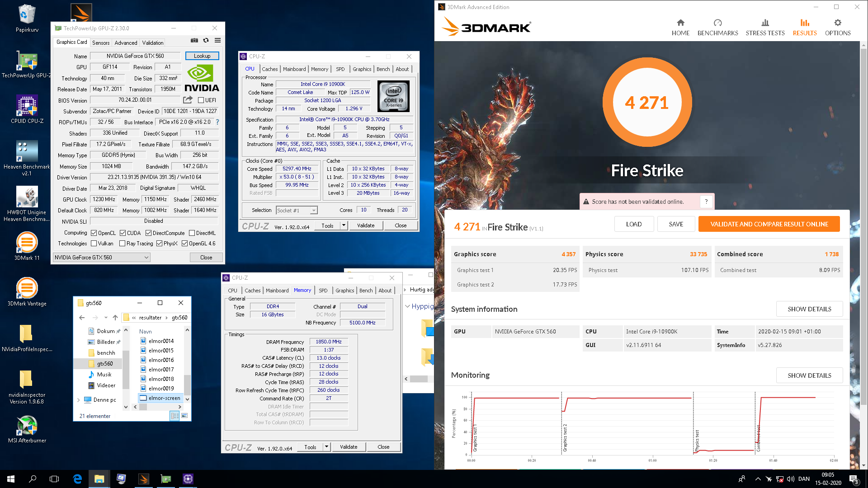Toggle UEFI checkbox in GPU-Z
The image size is (868, 488).
(201, 100)
